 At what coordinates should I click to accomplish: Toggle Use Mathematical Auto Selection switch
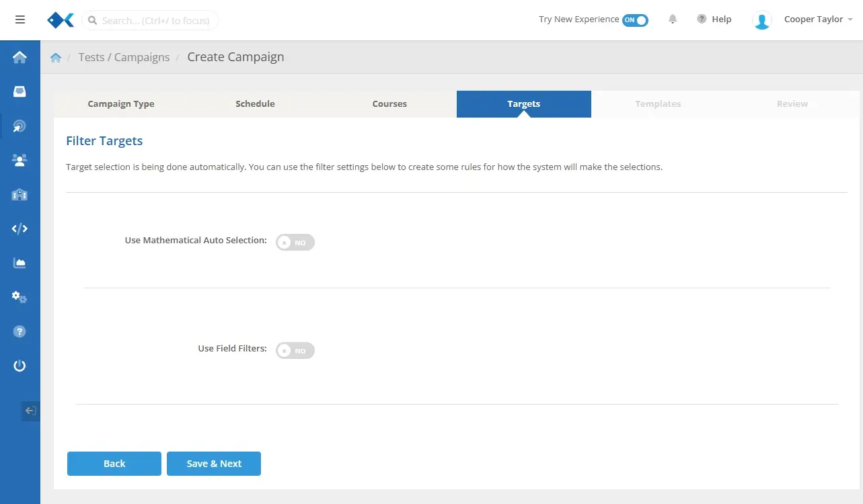pyautogui.click(x=295, y=243)
